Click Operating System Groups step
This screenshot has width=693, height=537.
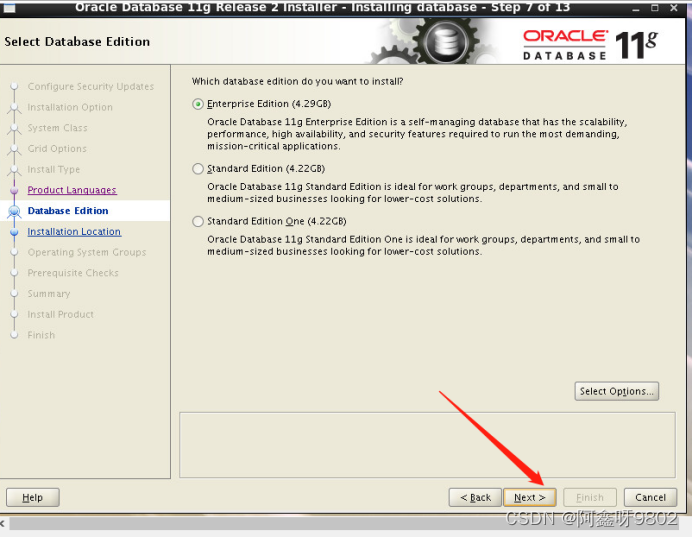click(87, 252)
